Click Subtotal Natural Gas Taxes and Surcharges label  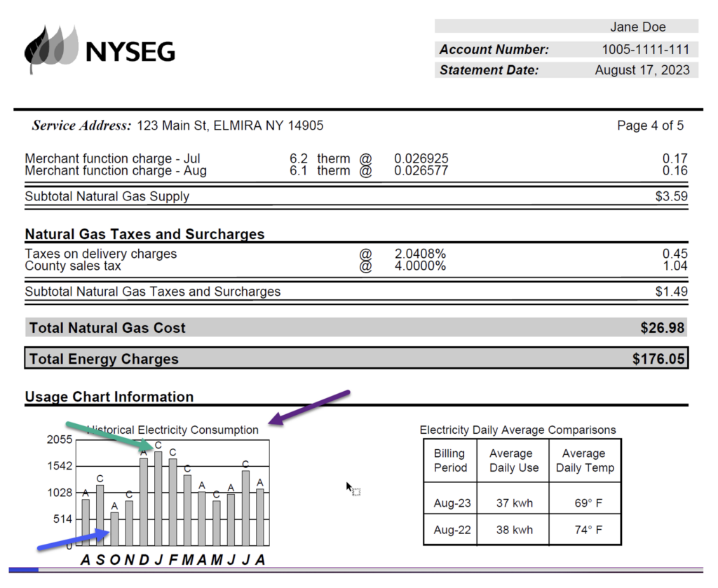(152, 292)
